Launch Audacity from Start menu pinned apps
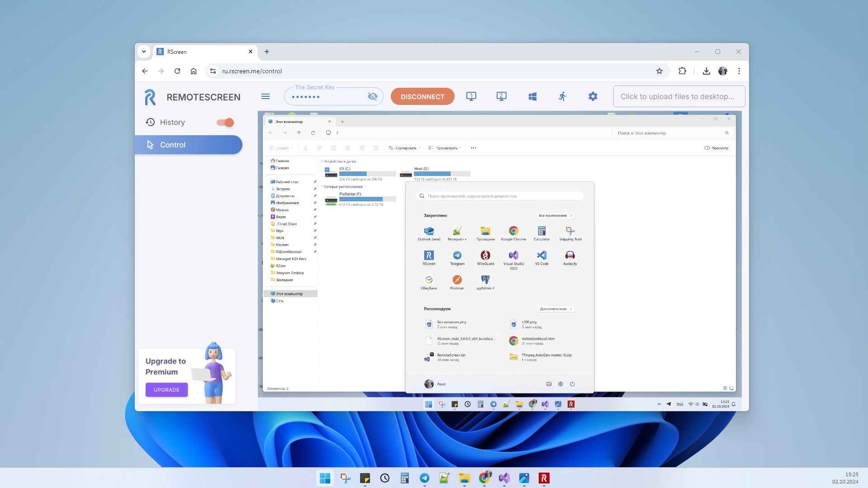The width and height of the screenshot is (868, 488). [570, 258]
